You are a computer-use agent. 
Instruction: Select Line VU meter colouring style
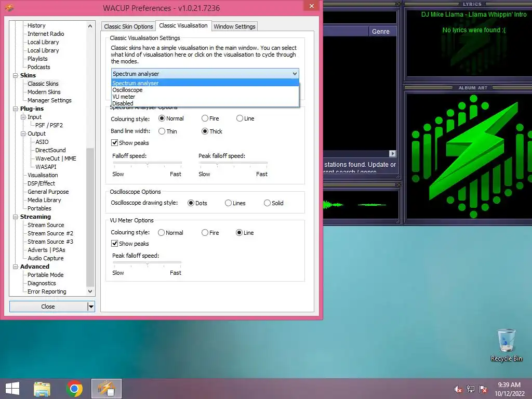tap(245, 233)
